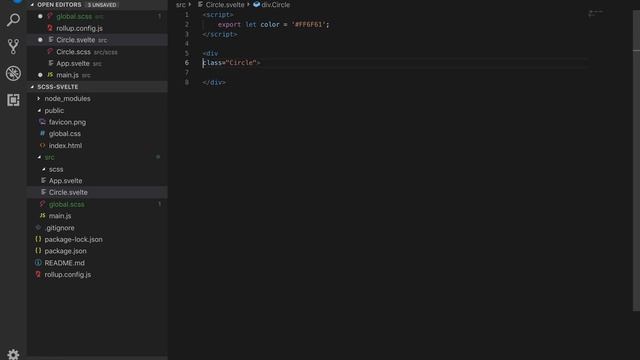Click the div.Circle breadcrumb

(x=276, y=5)
